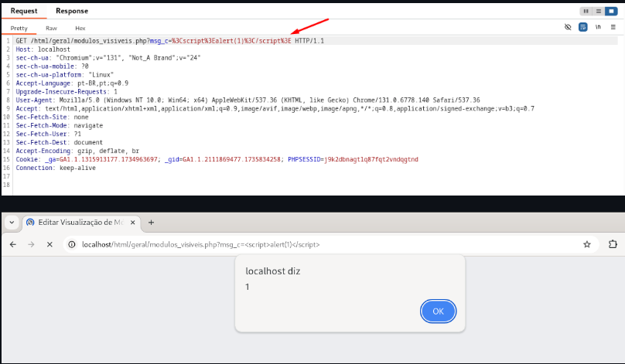Click the browser address bar URL
This screenshot has width=625, height=364.
point(201,244)
